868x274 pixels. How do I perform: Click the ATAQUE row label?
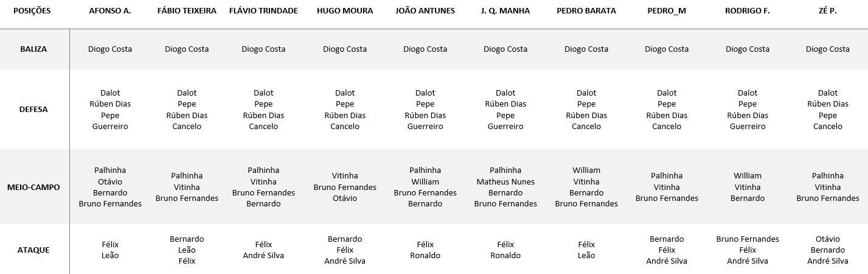coord(34,250)
